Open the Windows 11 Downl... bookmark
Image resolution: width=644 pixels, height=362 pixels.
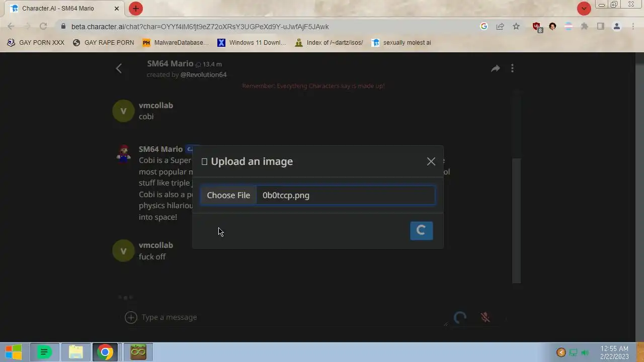252,43
